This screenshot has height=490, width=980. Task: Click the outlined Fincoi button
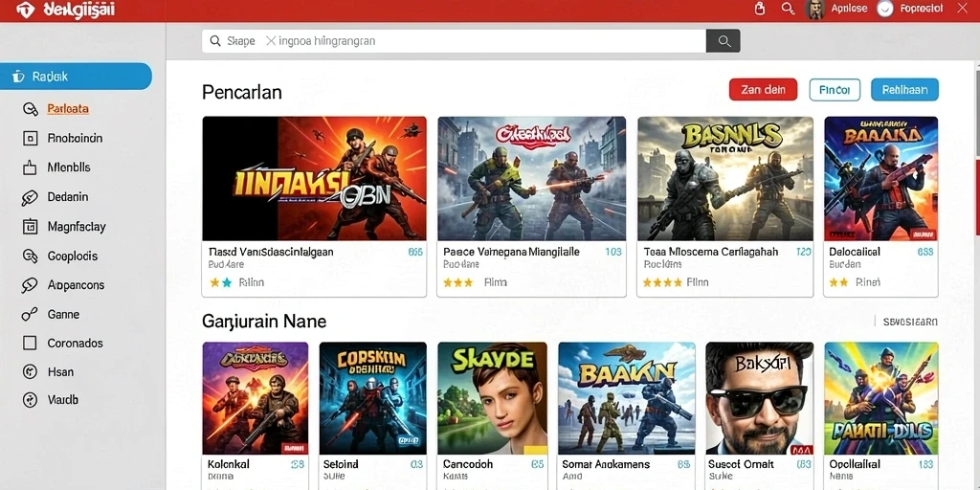coord(835,89)
